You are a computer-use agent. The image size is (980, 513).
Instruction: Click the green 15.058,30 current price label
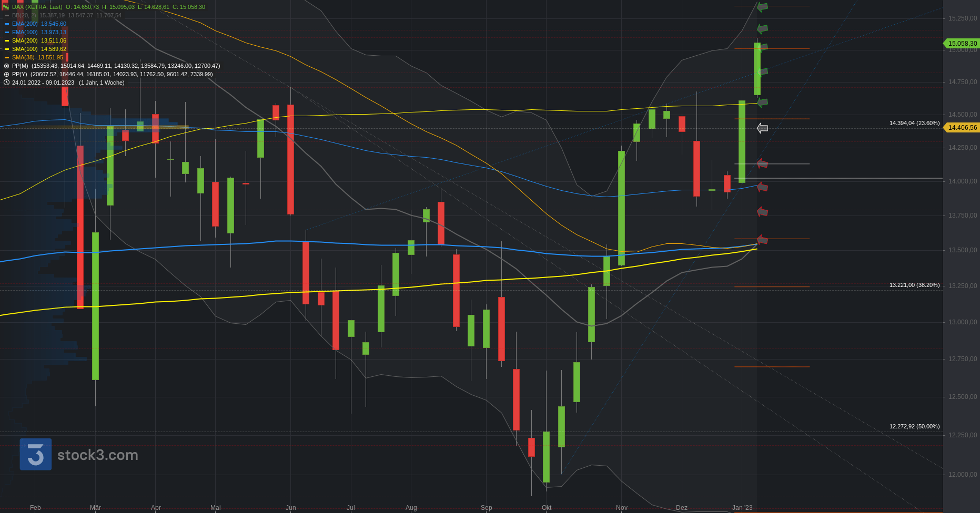(x=962, y=44)
